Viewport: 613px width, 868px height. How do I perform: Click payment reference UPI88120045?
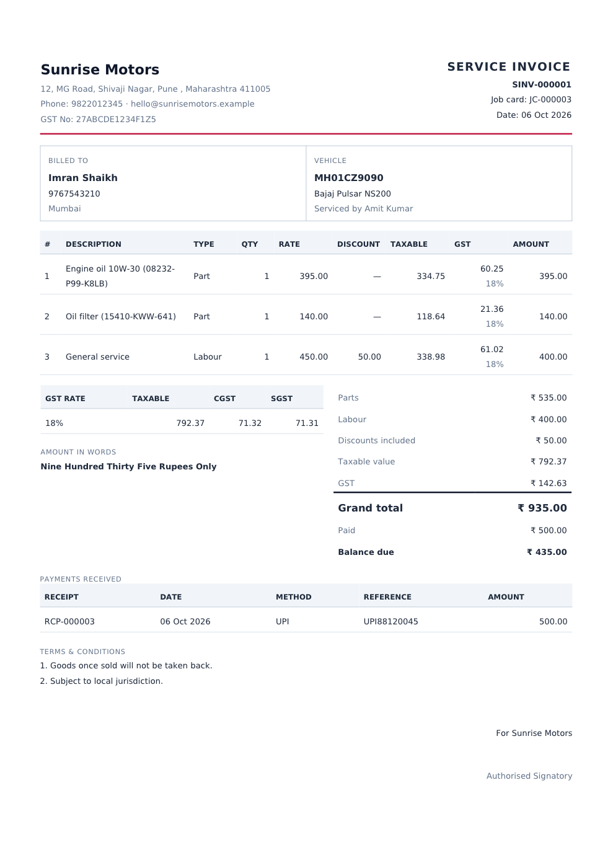point(390,621)
